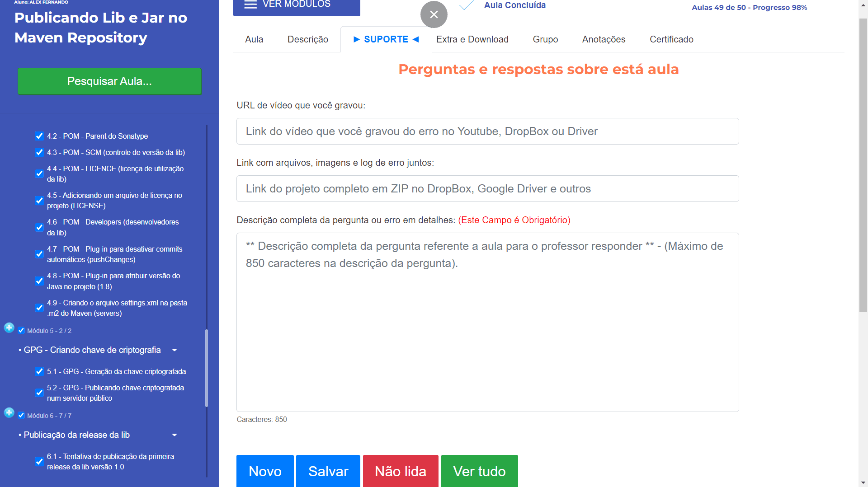Open lesson 5.2 GPG Publicando chave criptografada
This screenshot has height=487, width=868.
pyautogui.click(x=116, y=393)
